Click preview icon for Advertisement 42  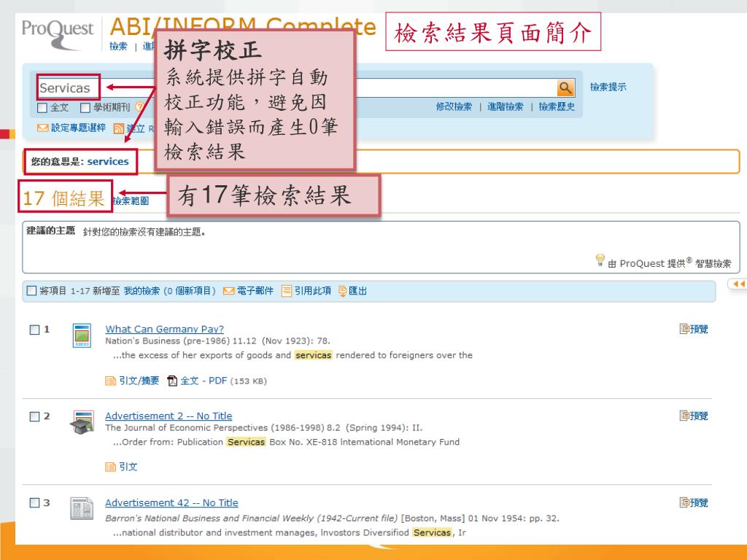[684, 502]
